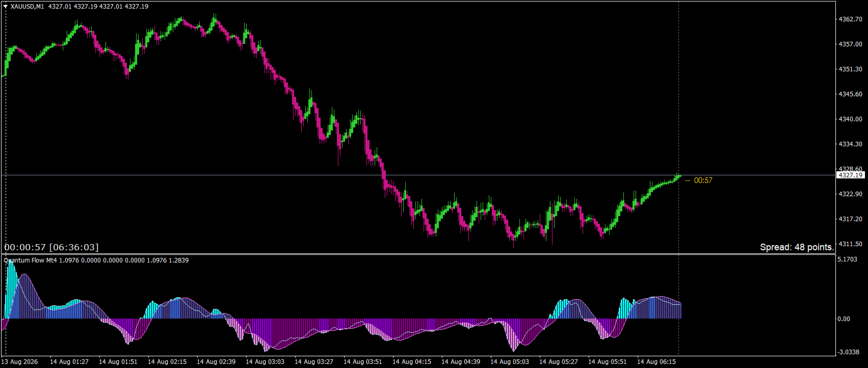Click the OHLC values 4327.01 4327.19 4327.01 4327.19
Viewport: 868px width, 368px height.
[98, 7]
